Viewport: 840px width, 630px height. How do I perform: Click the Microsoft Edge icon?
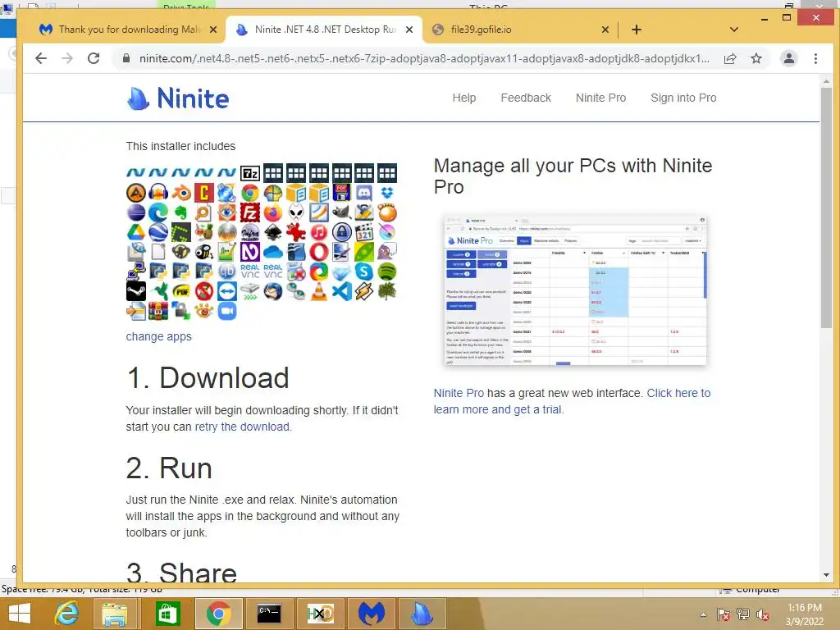tap(158, 212)
